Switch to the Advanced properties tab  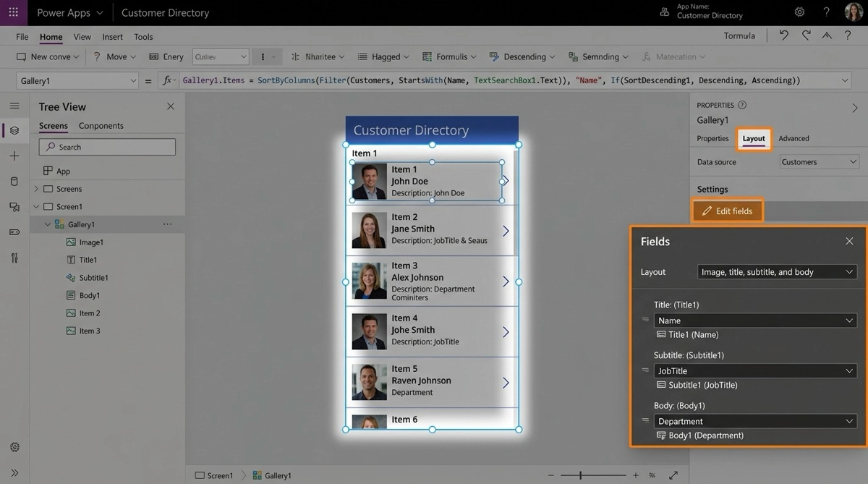point(793,138)
